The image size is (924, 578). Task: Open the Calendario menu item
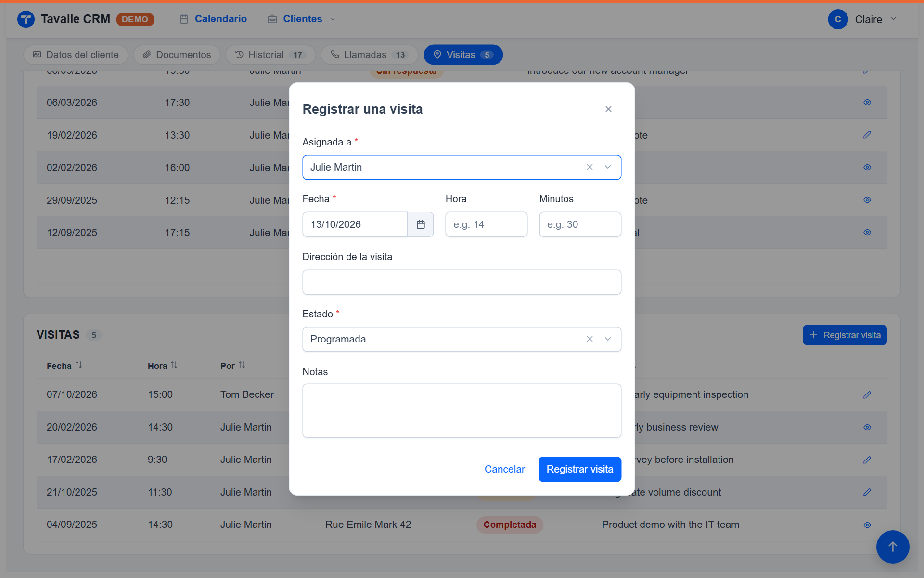(213, 19)
